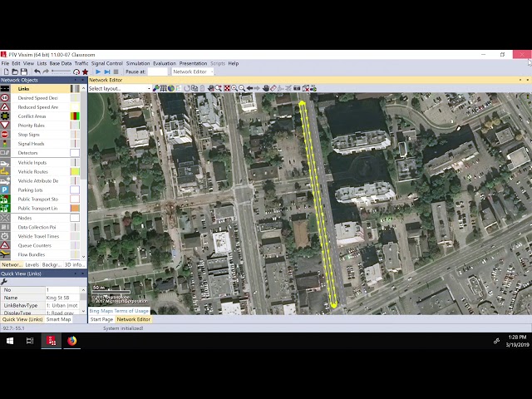Open the Base Data menu
Screen dimensions: 532x399
tap(61, 63)
